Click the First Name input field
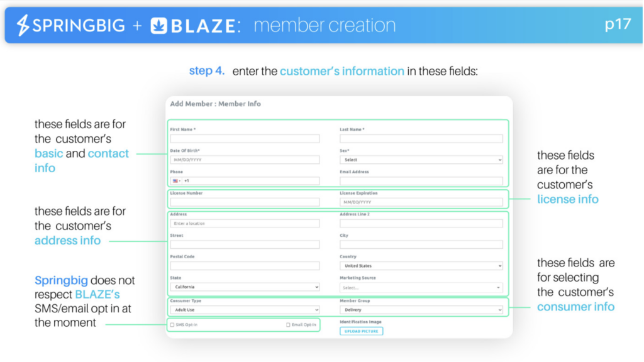 tap(245, 139)
